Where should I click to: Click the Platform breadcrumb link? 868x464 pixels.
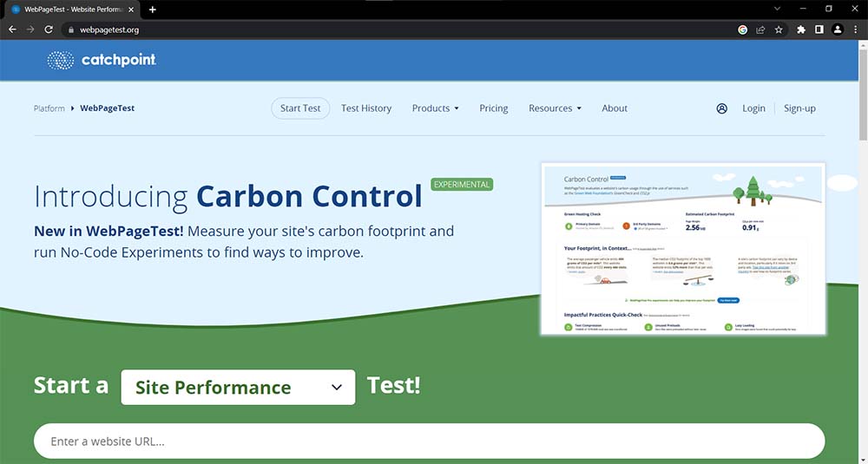(x=49, y=108)
